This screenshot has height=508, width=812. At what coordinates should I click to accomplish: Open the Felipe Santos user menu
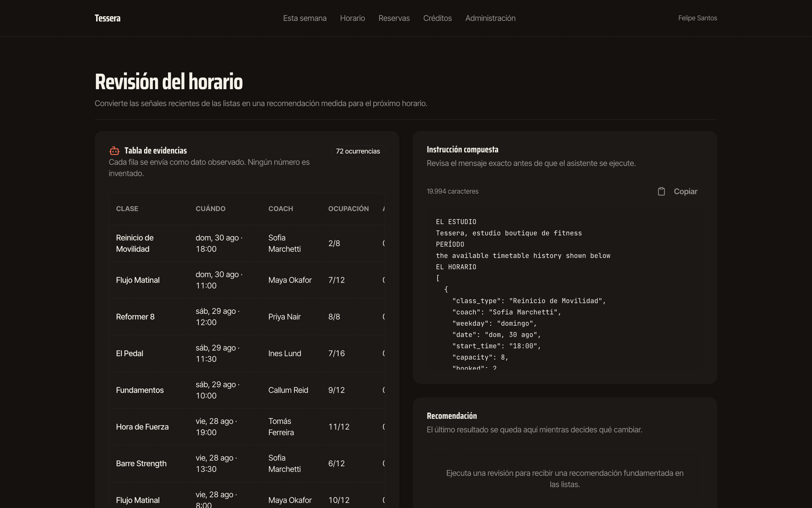[698, 18]
